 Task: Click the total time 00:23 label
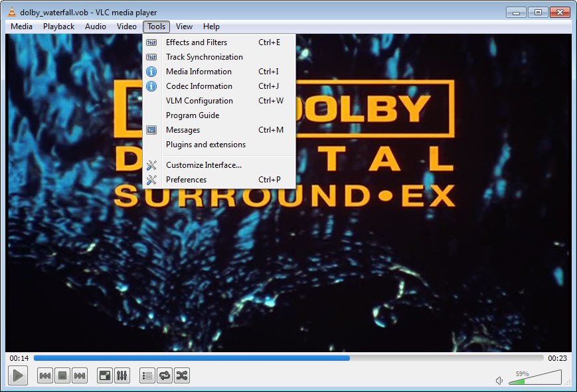pyautogui.click(x=558, y=358)
